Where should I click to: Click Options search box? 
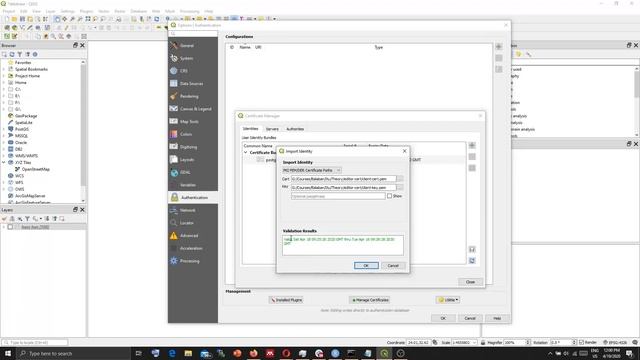click(193, 33)
